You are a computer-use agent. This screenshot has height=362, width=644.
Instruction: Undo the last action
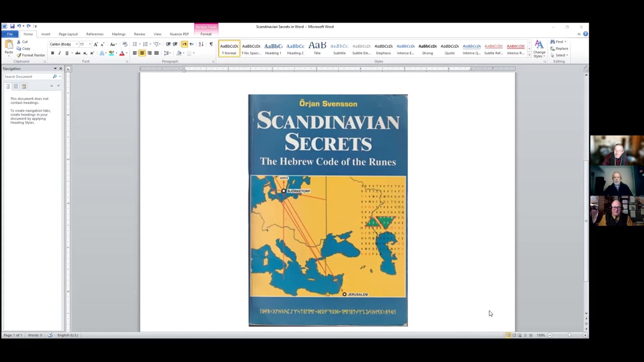pyautogui.click(x=19, y=26)
